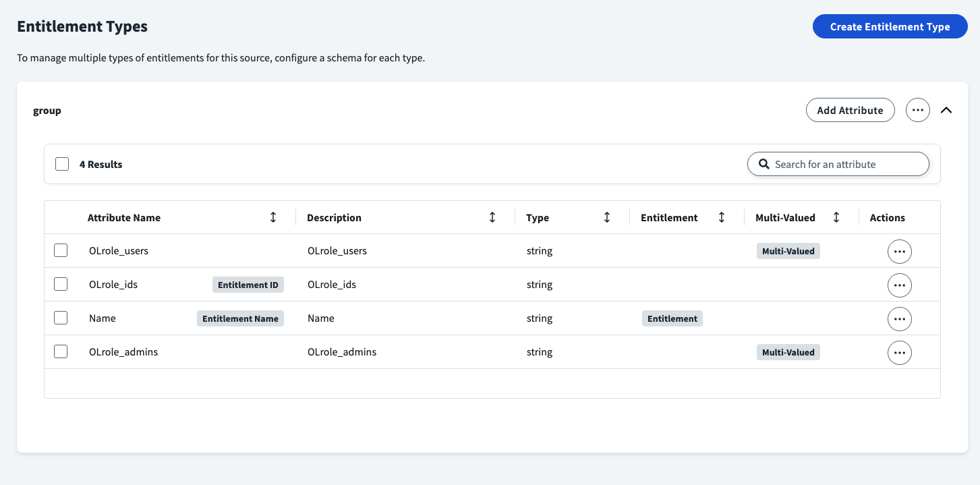The width and height of the screenshot is (980, 485).
Task: Click Create Entitlement Type button
Action: 890,27
